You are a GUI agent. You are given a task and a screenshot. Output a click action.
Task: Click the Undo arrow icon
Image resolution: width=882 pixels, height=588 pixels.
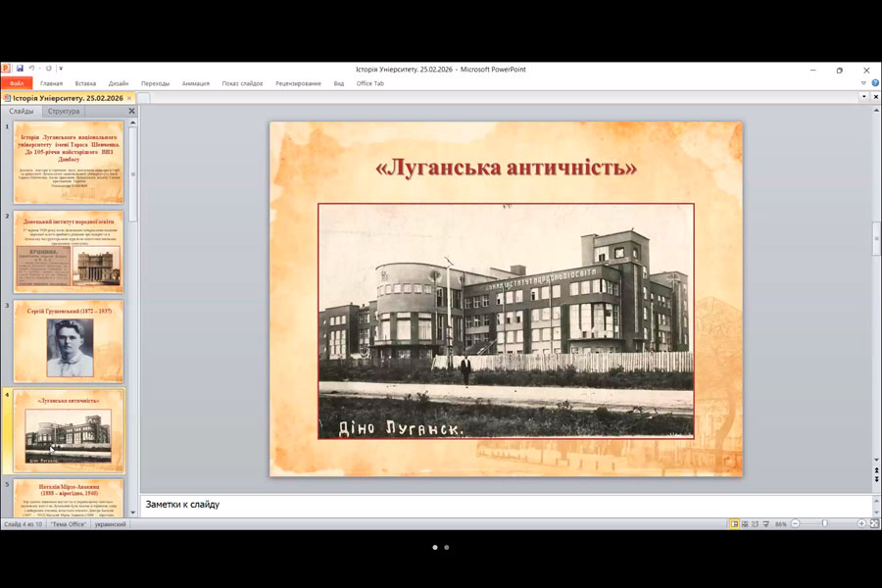tap(32, 69)
